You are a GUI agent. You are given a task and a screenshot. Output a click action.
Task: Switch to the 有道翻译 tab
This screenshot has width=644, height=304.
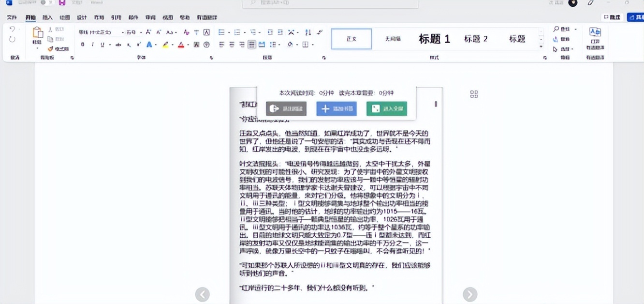(x=207, y=17)
